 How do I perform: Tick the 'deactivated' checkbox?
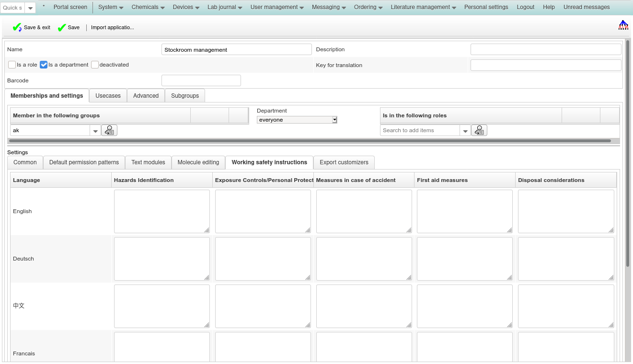95,65
